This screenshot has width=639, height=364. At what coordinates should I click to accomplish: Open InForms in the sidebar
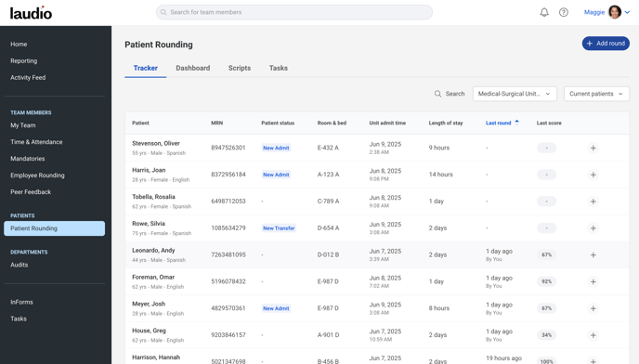pyautogui.click(x=21, y=302)
